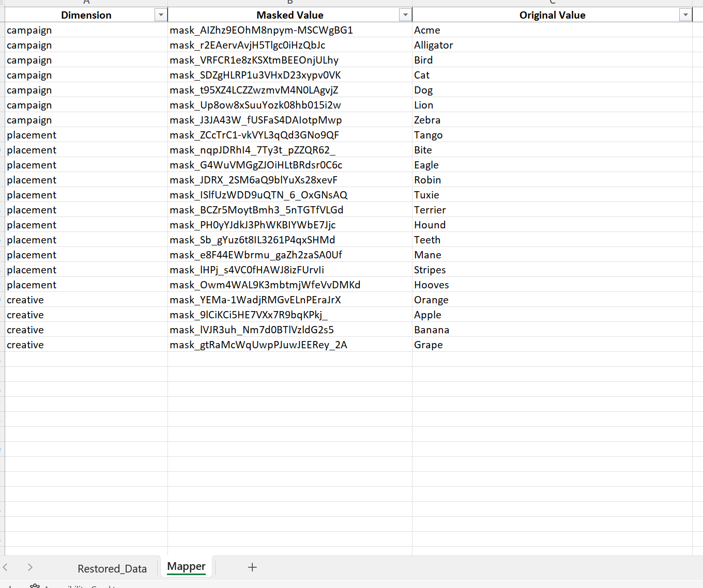The width and height of the screenshot is (703, 588).
Task: Click cell mask_JDRX_2SM6aQ9blYuXs28xevF
Action: 290,180
